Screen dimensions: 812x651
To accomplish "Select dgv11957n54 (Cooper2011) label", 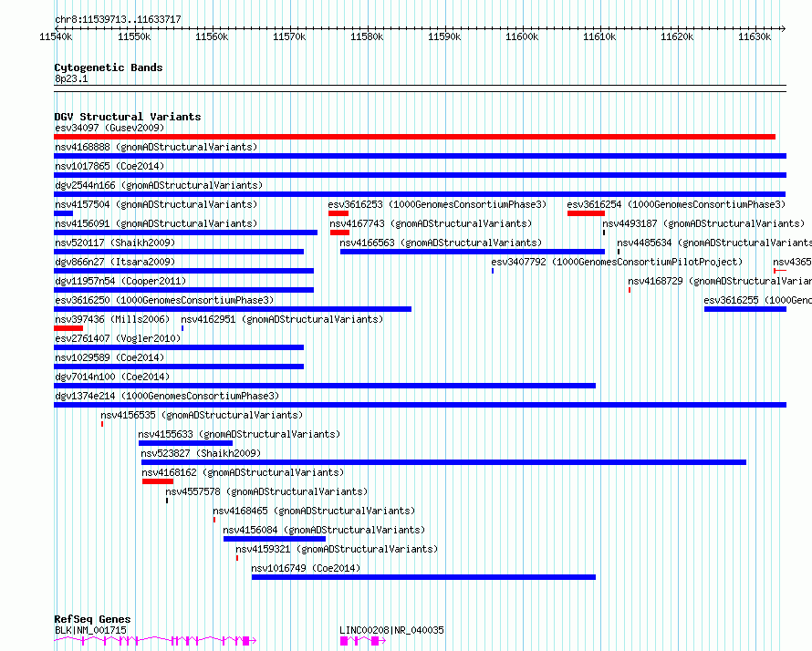I will pyautogui.click(x=120, y=281).
